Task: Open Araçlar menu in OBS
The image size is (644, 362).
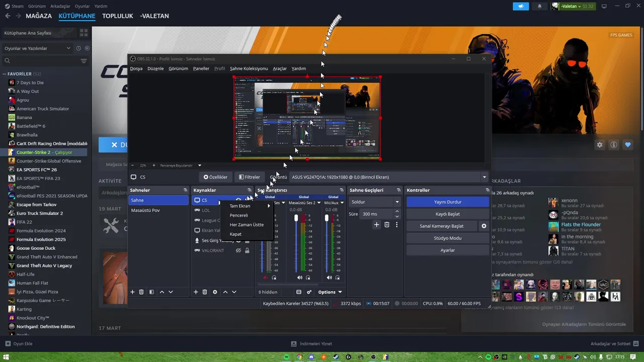Action: point(280,68)
